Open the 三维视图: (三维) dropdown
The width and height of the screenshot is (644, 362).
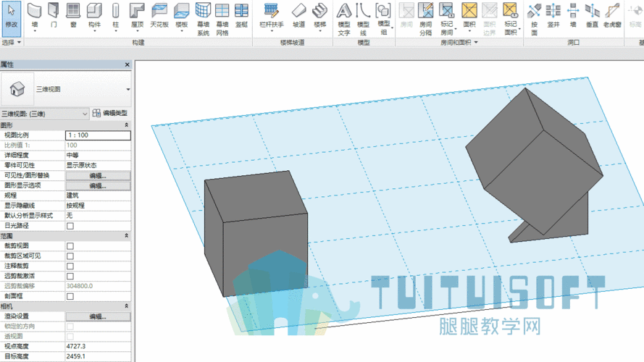44,114
